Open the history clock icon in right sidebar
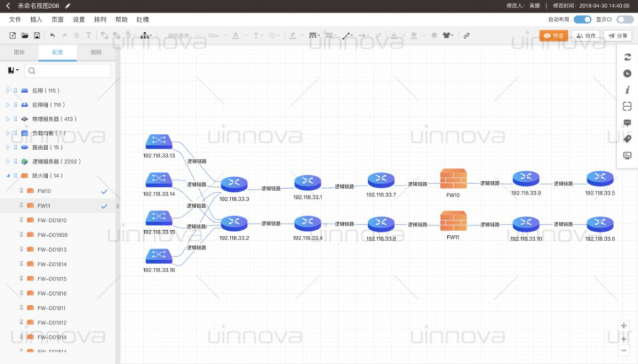The width and height of the screenshot is (638, 364). pos(627,73)
